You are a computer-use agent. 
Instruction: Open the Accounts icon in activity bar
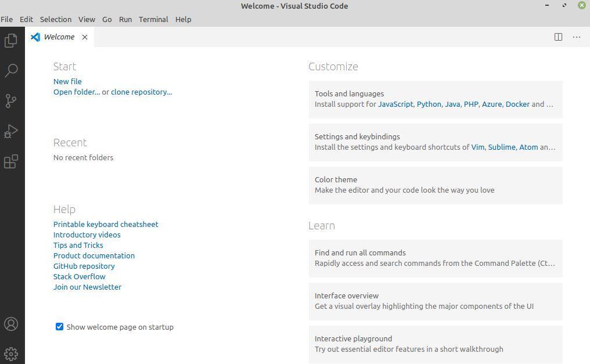click(x=11, y=324)
